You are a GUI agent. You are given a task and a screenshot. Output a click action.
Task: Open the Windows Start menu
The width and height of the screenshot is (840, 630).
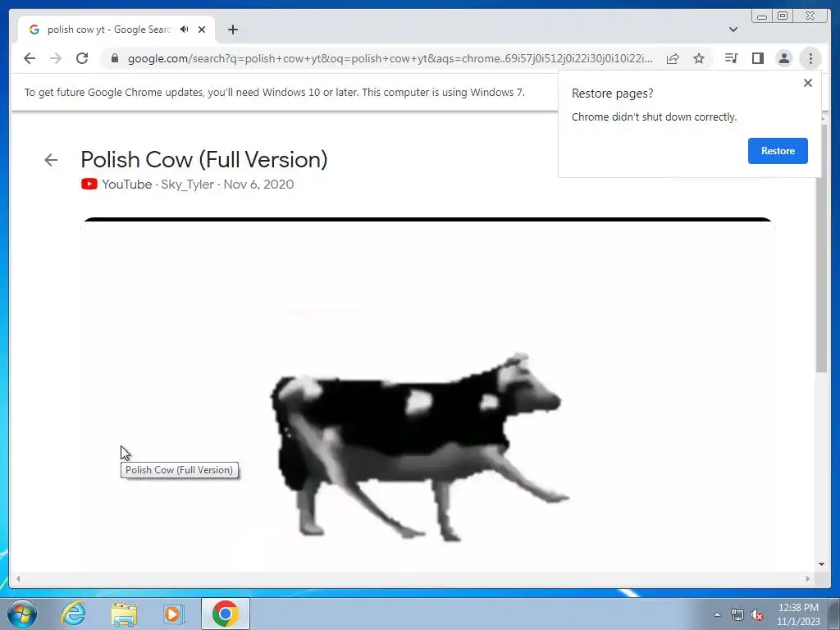(21, 614)
